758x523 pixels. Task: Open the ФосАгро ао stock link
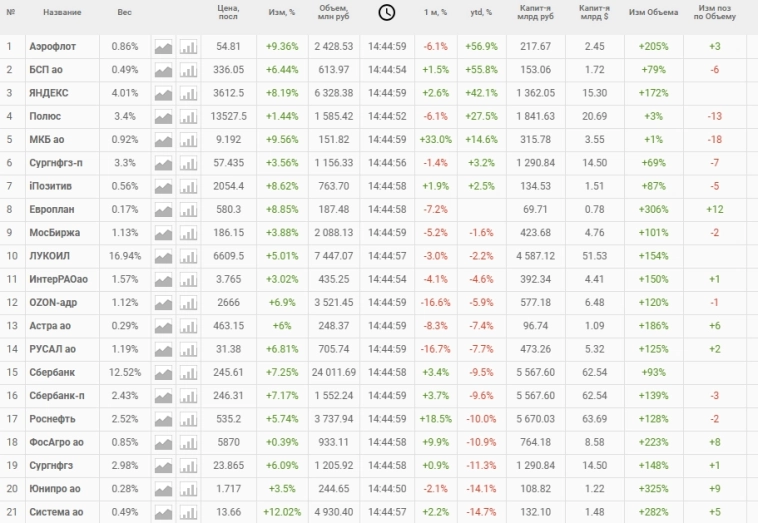(54, 442)
